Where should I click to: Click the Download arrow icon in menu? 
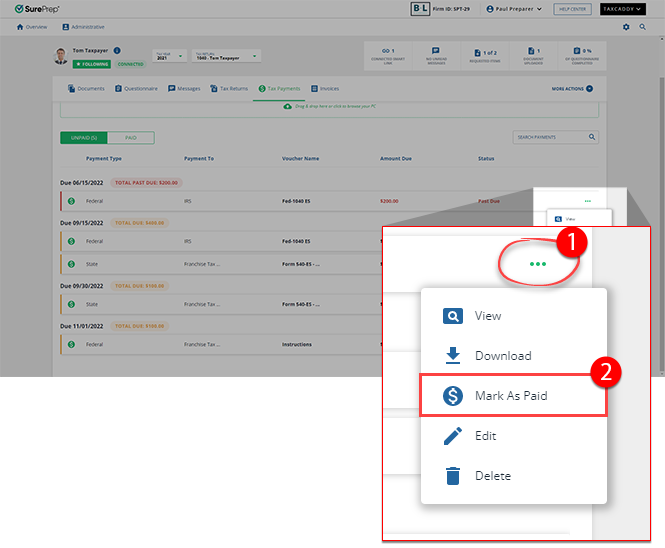453,356
